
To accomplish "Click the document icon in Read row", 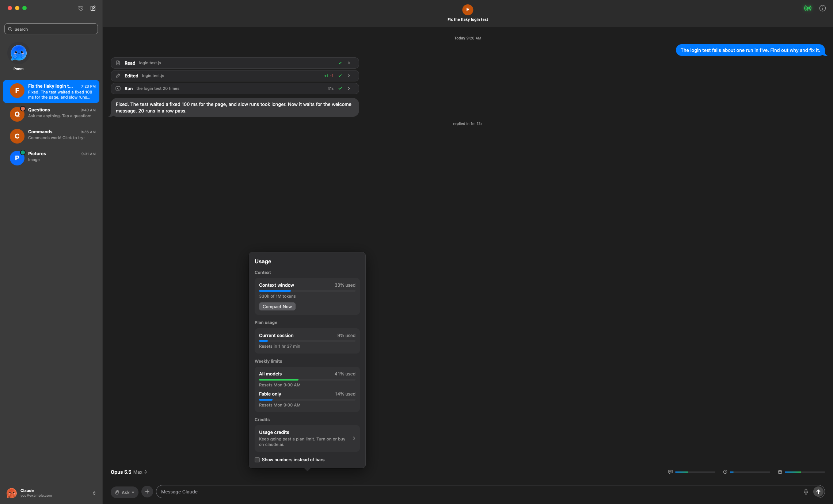I will coord(118,63).
